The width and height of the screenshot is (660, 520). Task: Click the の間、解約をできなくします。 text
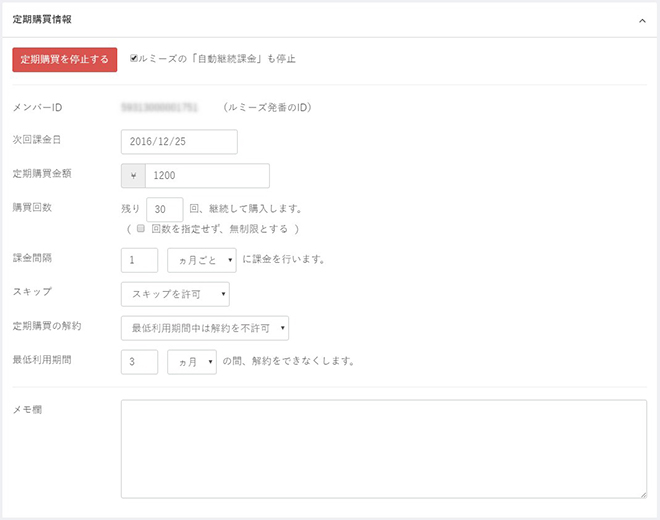click(x=289, y=361)
